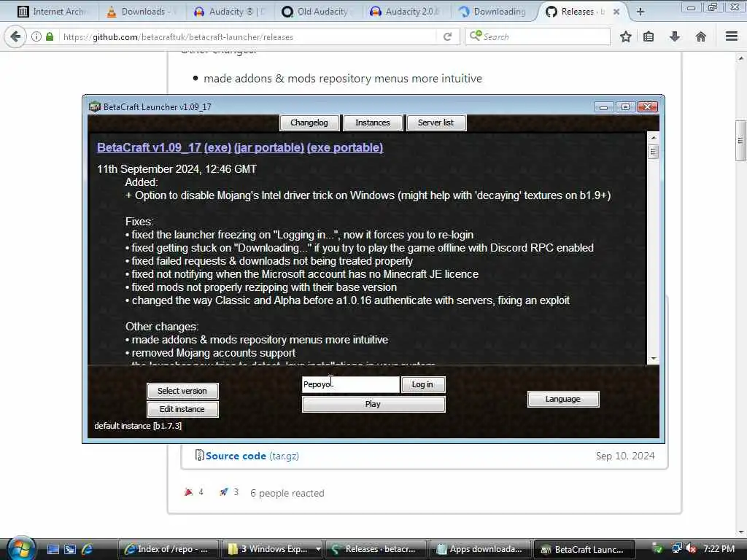The width and height of the screenshot is (747, 560).
Task: Click the party popper reaction icon
Action: point(189,492)
